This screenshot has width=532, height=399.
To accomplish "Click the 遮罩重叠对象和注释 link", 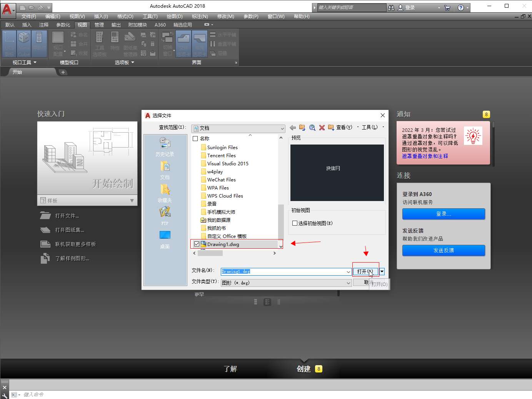I will (x=425, y=156).
